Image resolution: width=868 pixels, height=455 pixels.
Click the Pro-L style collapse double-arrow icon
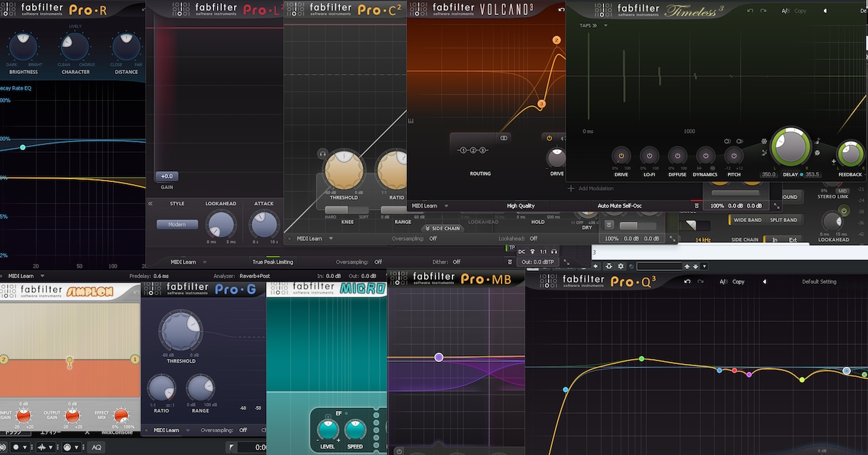pos(150,203)
